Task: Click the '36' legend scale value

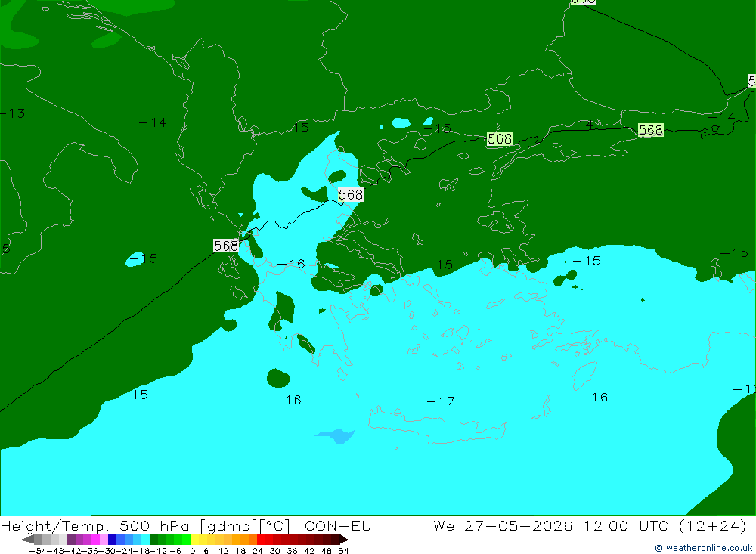Action: [292, 551]
